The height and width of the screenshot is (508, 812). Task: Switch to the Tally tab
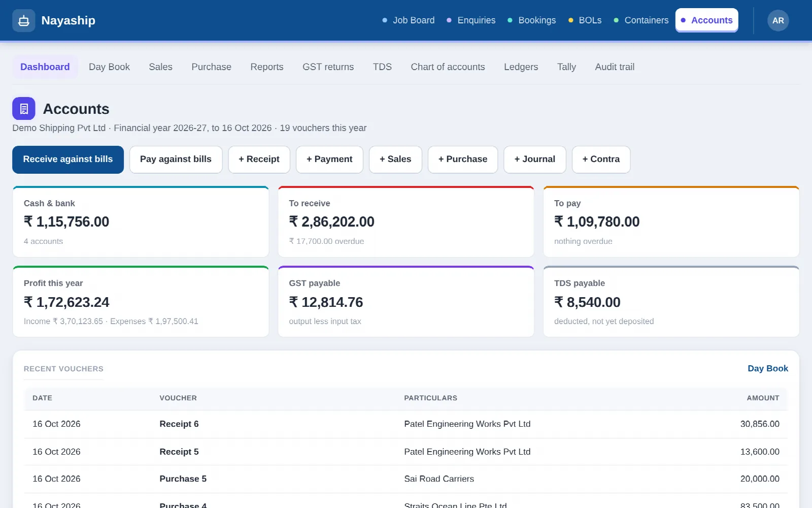tap(566, 67)
